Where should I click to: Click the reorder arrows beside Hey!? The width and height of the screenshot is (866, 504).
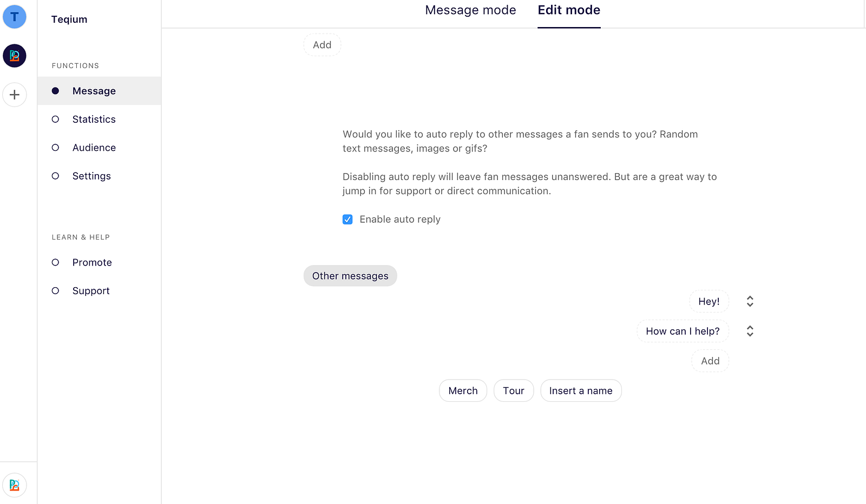coord(750,301)
